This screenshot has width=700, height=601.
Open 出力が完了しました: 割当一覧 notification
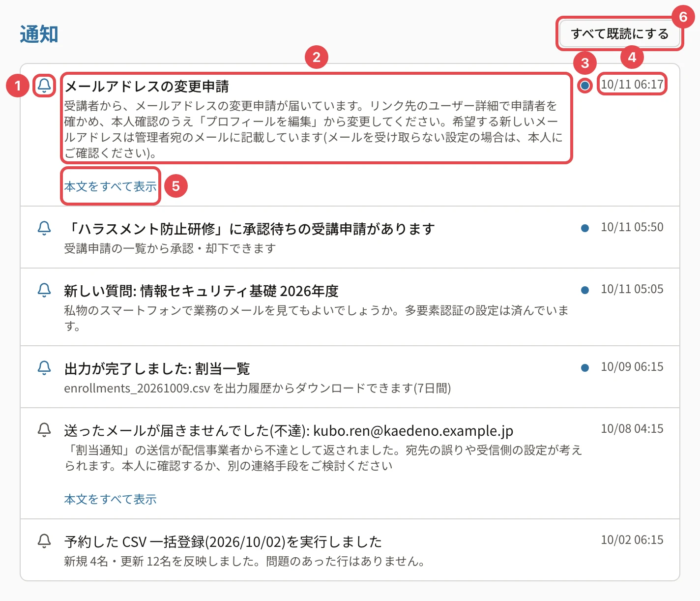click(x=157, y=369)
